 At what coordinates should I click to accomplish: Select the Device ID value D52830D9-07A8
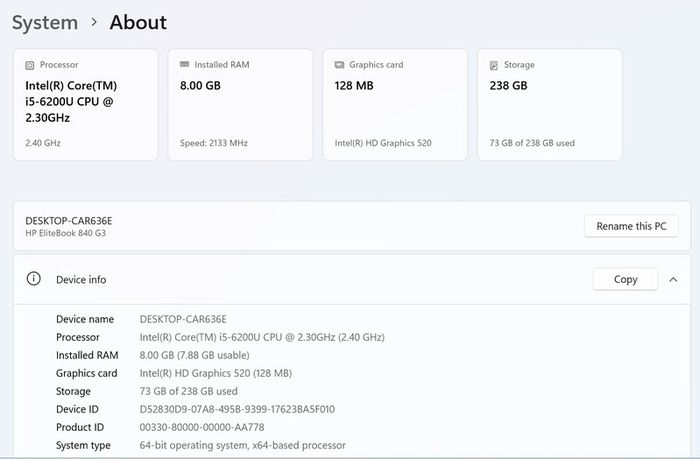tap(237, 409)
